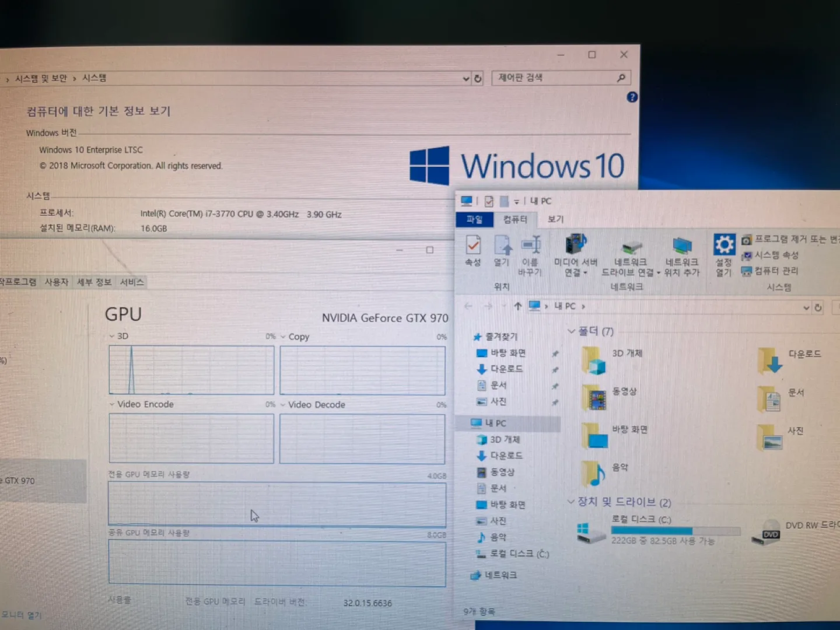
Task: Open Media server connection (미디어 서버 연결)
Action: point(576,256)
